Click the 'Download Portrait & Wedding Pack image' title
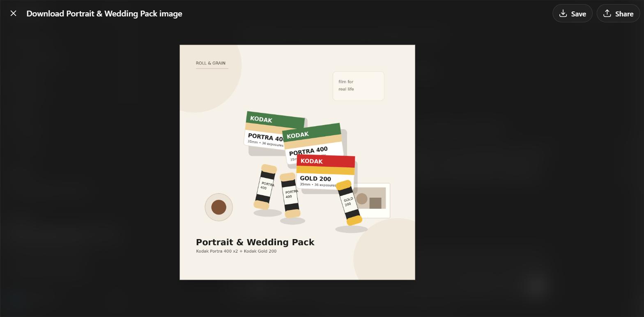The width and height of the screenshot is (644, 317). (x=104, y=14)
